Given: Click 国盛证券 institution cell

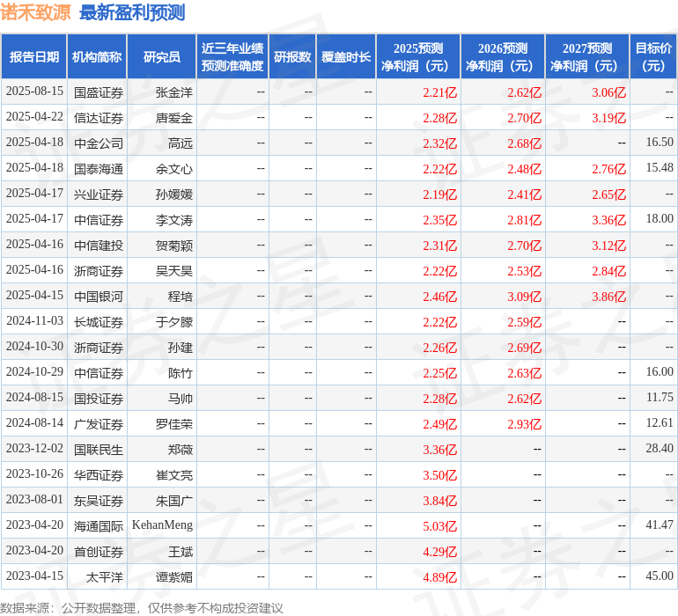Looking at the screenshot, I should [x=99, y=92].
